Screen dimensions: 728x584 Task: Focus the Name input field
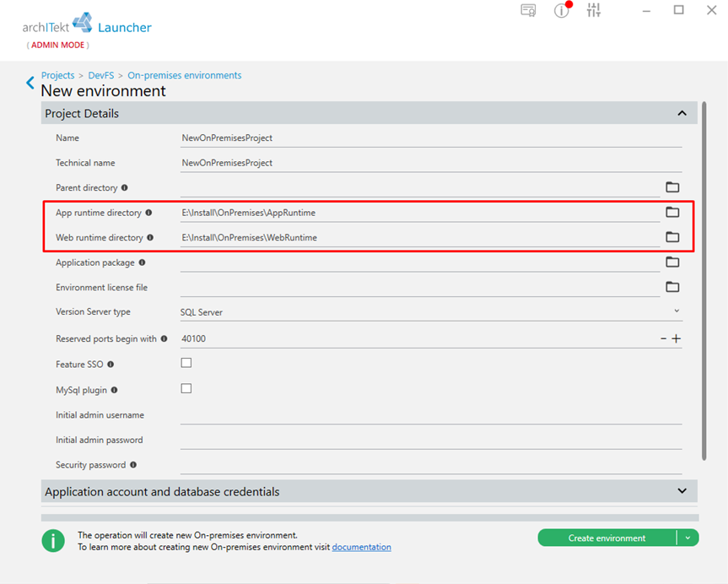(431, 138)
